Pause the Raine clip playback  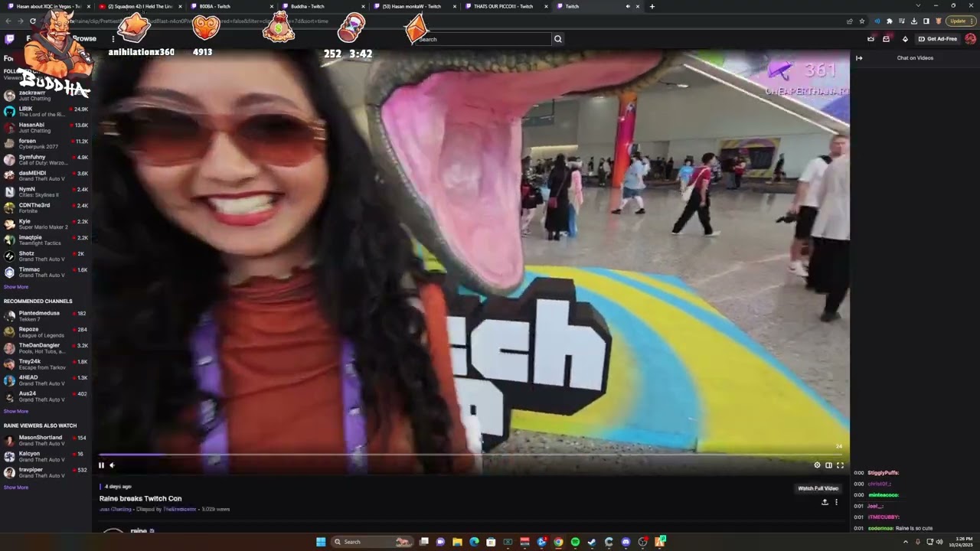pyautogui.click(x=101, y=465)
